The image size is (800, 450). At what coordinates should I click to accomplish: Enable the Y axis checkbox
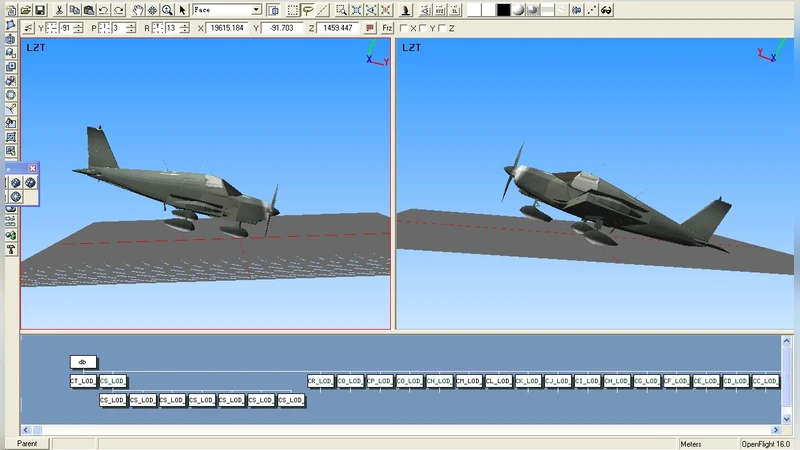pyautogui.click(x=424, y=28)
